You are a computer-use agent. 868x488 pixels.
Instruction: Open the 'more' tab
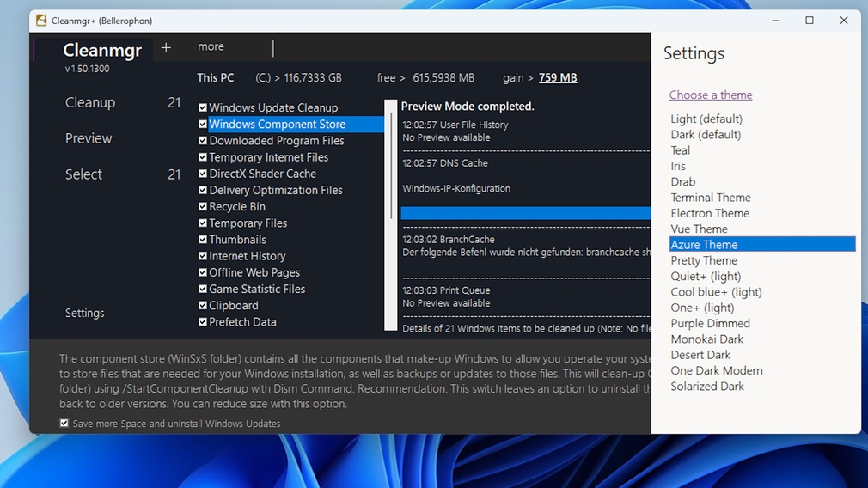(211, 46)
